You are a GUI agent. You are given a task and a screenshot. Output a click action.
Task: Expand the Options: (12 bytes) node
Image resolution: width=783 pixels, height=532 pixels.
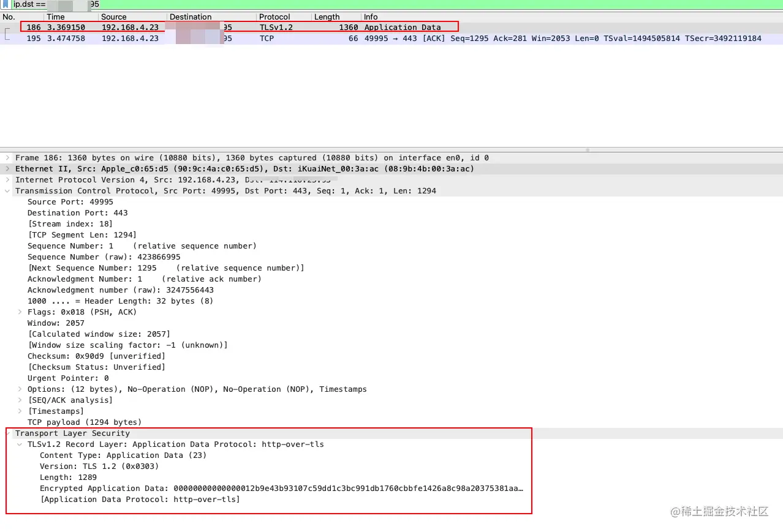(x=20, y=389)
